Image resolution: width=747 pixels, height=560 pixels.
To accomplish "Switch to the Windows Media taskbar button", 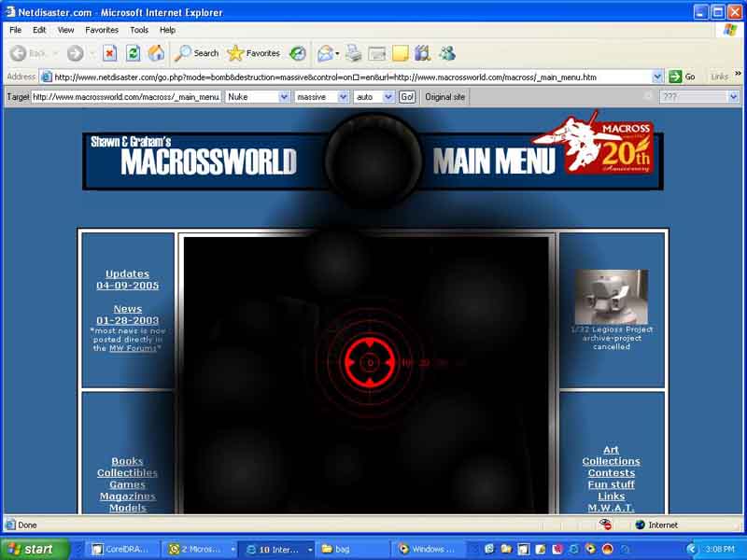I will coord(430,549).
